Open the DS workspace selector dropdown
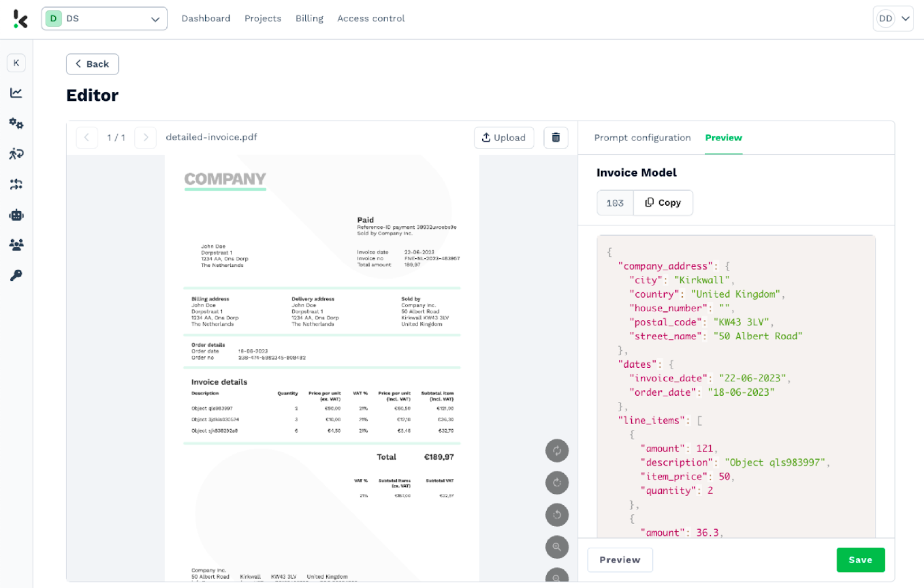 pos(105,18)
